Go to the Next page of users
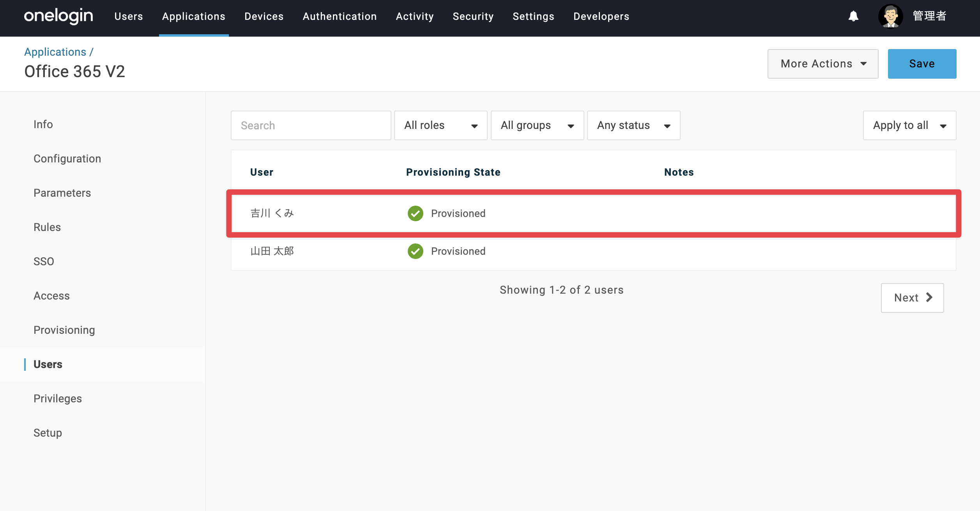The width and height of the screenshot is (980, 511). tap(913, 298)
